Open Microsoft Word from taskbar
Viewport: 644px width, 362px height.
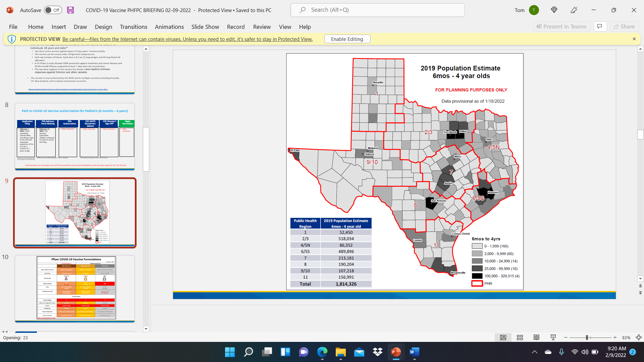414,352
